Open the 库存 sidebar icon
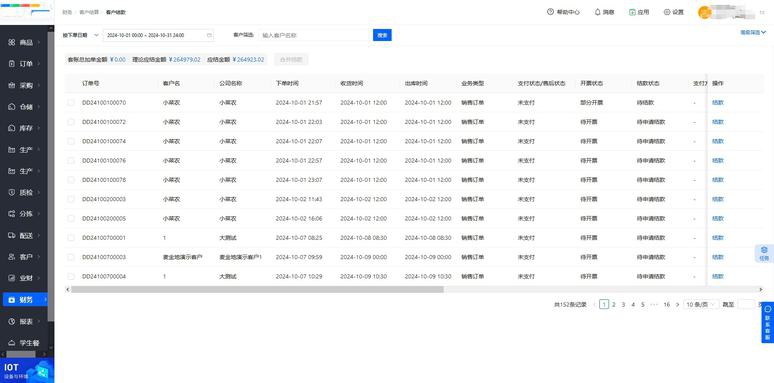 pos(12,128)
